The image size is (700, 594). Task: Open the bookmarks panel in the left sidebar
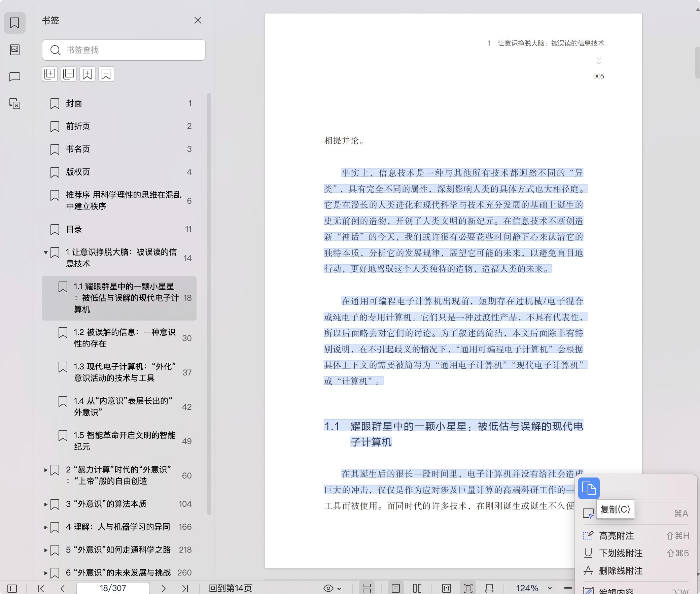coord(15,23)
